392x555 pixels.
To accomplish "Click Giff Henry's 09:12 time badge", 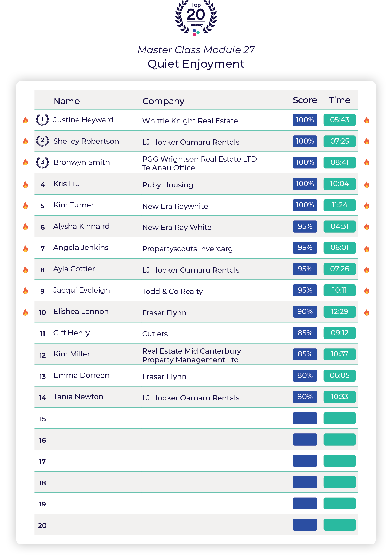I will tap(339, 333).
